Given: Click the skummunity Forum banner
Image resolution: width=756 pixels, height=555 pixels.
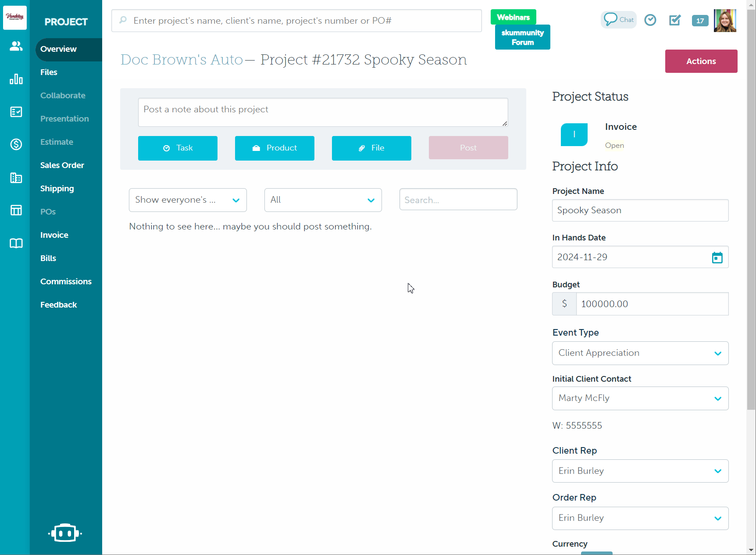Looking at the screenshot, I should click(522, 37).
